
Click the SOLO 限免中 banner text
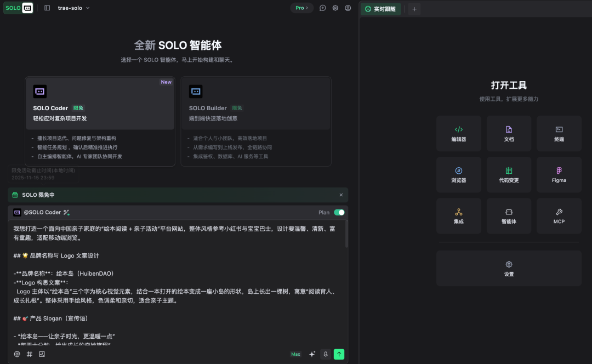tap(38, 195)
